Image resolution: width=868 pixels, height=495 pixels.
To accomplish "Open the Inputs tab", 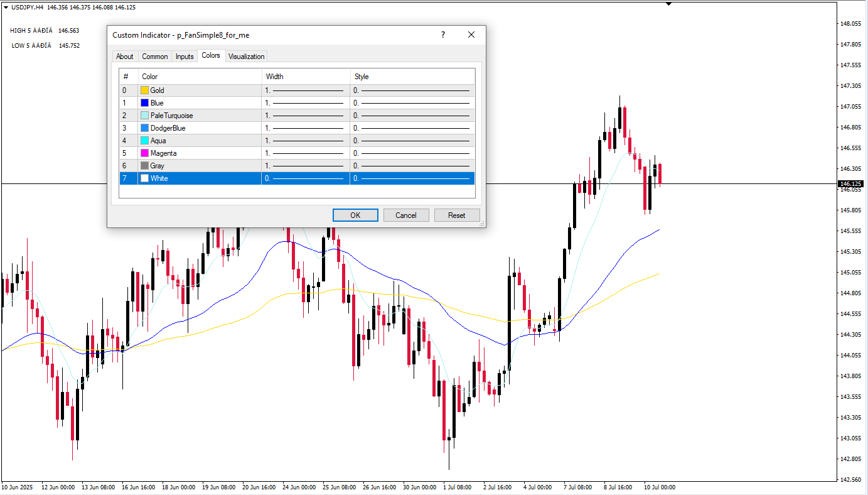I will pyautogui.click(x=185, y=57).
